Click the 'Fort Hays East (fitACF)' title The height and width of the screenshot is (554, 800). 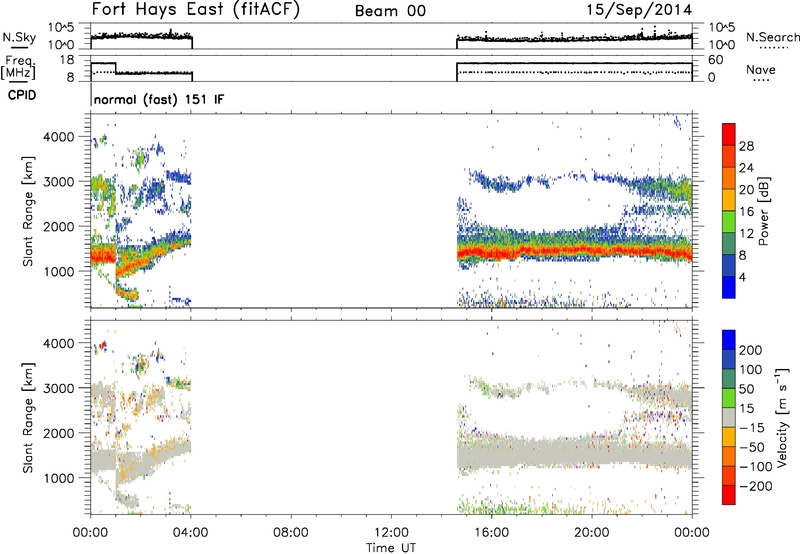195,9
